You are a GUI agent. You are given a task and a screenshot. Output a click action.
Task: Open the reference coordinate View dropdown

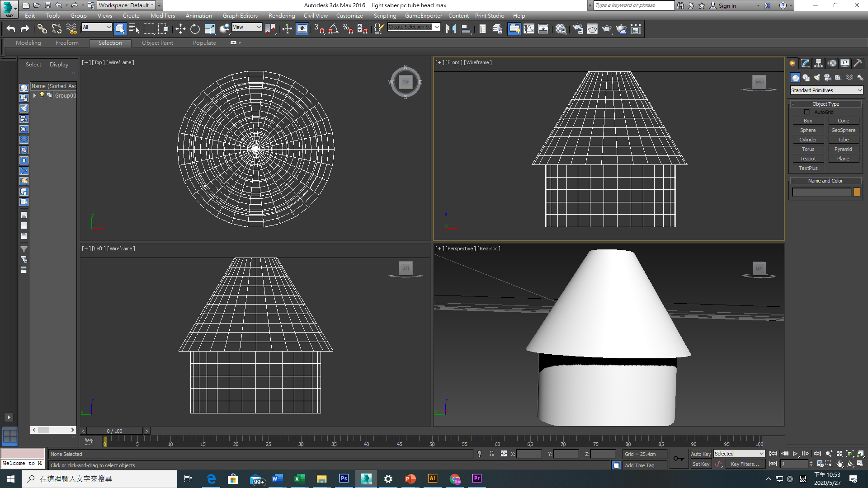tap(247, 27)
